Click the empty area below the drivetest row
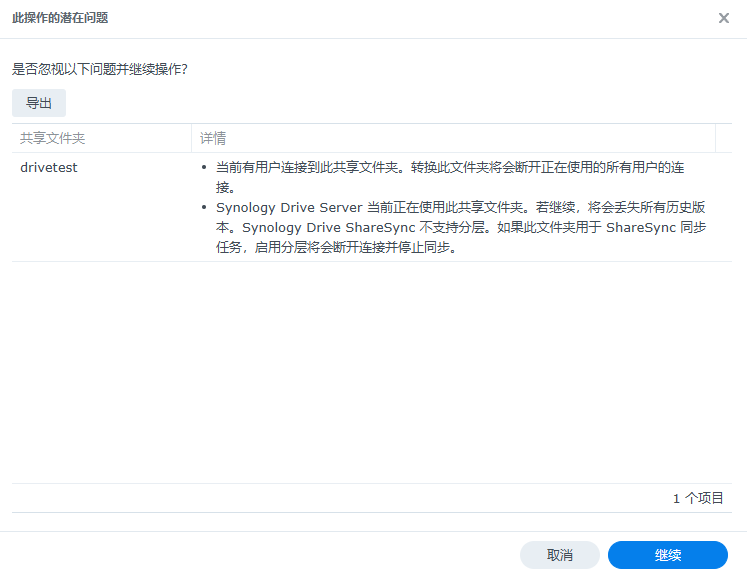This screenshot has height=577, width=747. [x=370, y=370]
